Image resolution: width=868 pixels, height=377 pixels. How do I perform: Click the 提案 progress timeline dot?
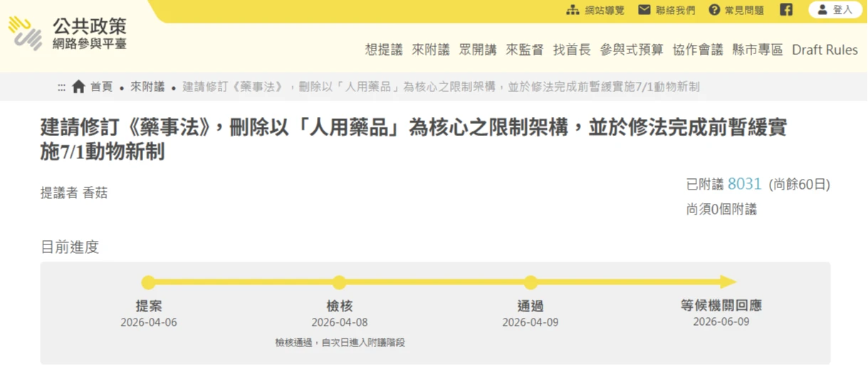[148, 282]
